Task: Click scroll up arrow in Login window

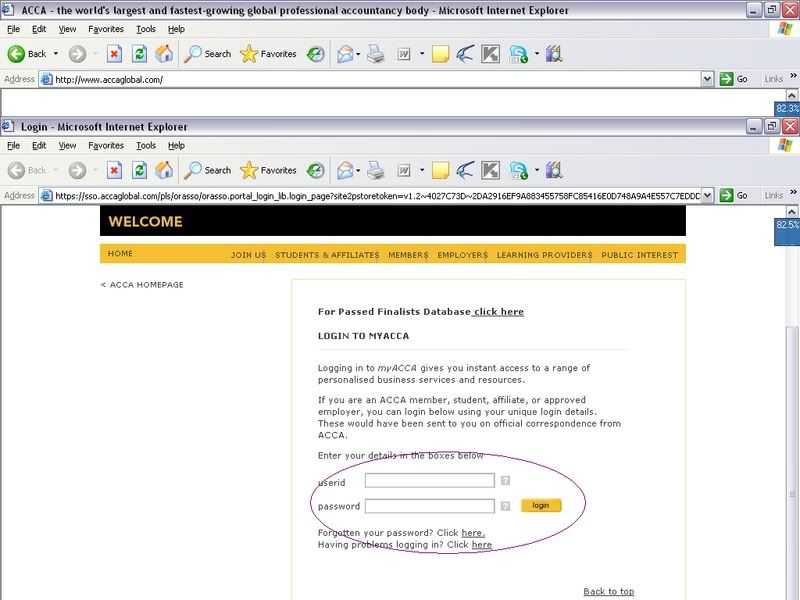Action: [x=792, y=211]
